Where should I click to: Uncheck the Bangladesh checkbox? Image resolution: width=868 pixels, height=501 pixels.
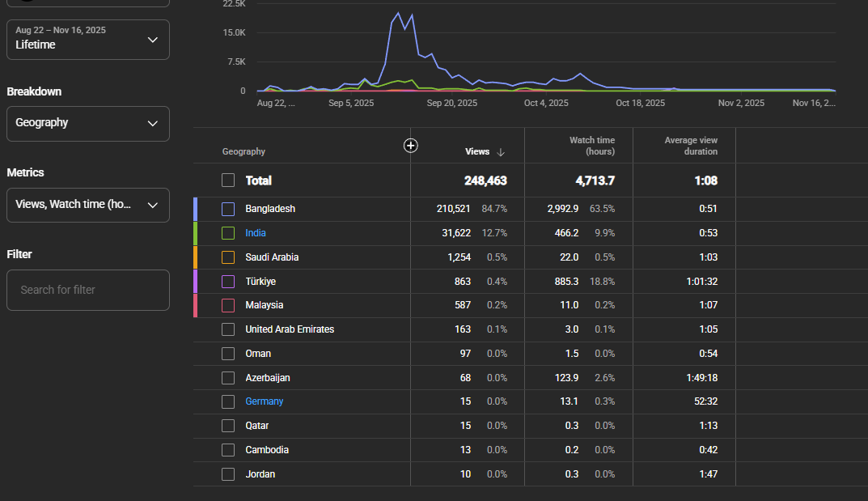point(228,209)
